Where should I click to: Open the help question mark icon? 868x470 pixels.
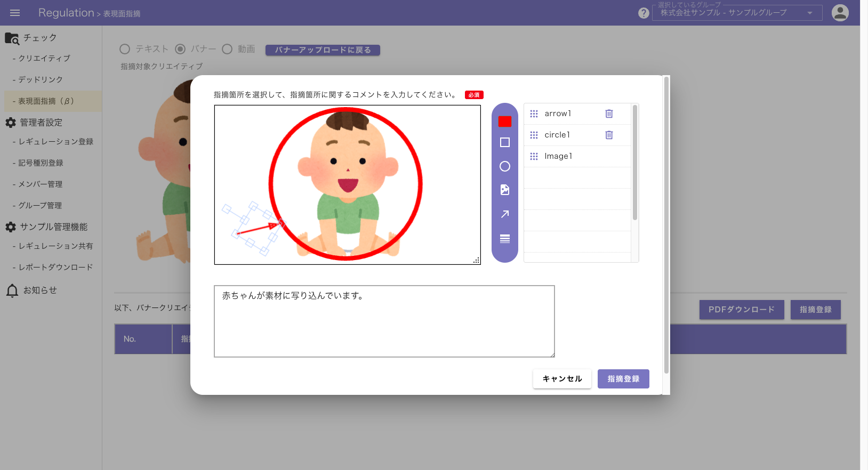[x=644, y=13]
